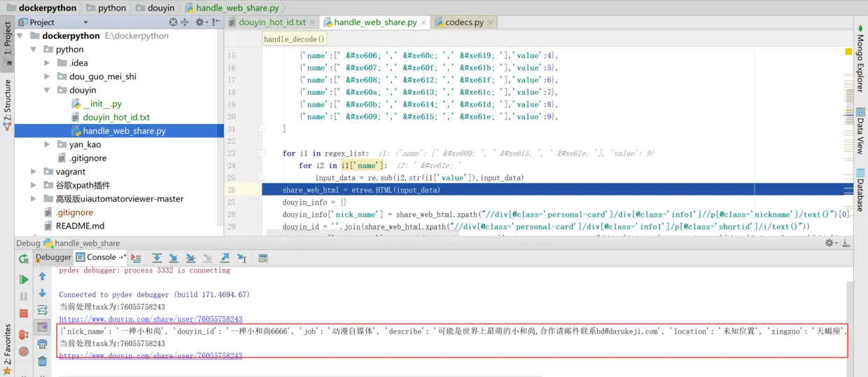Open the Project panel settings gear
This screenshot has height=377, width=868.
tap(202, 22)
